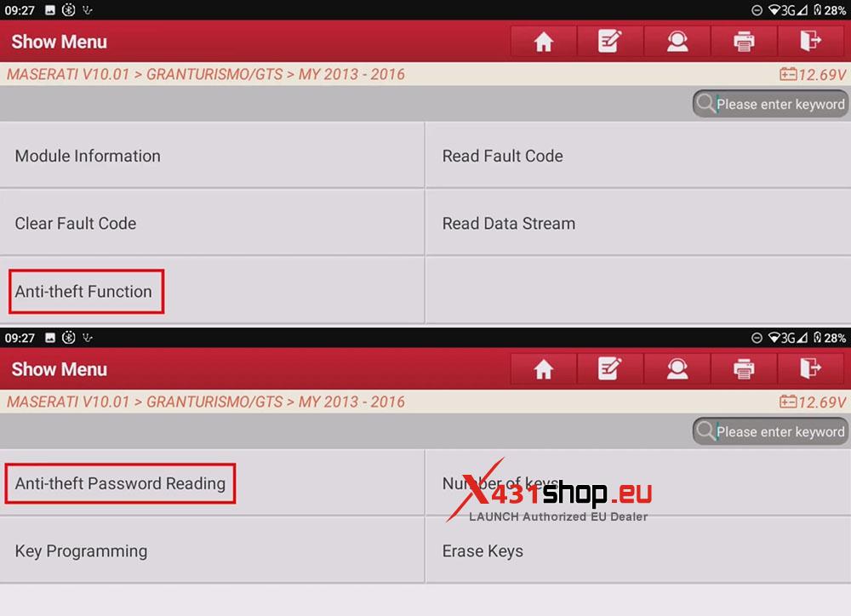Tap the support user icon in the bottom screen
The width and height of the screenshot is (851, 616).
coord(677,369)
